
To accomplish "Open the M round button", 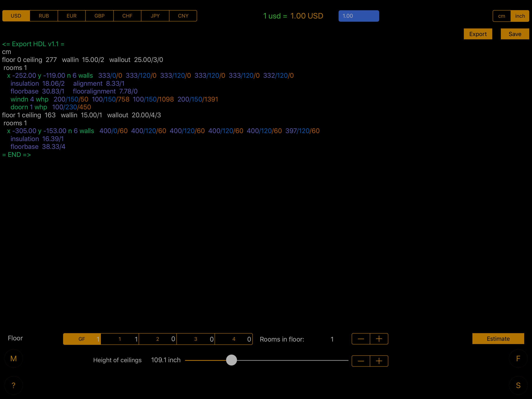I will click(14, 358).
